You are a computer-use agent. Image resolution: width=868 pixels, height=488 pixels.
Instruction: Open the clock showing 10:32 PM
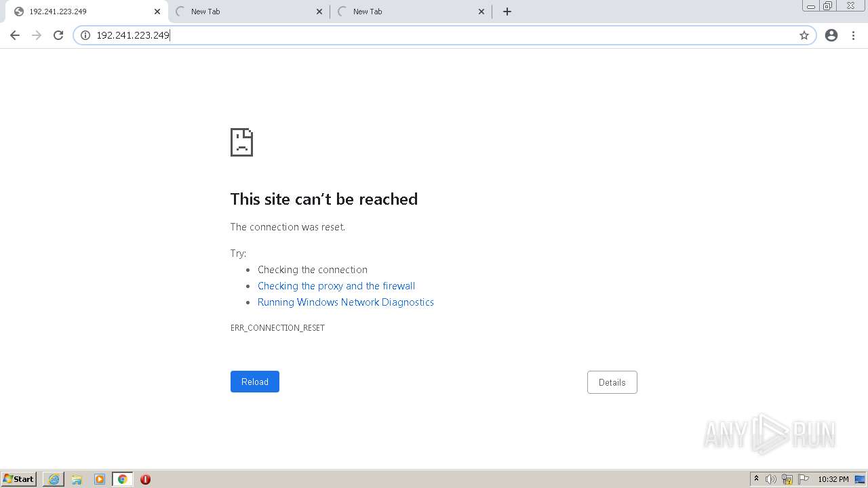click(x=833, y=479)
